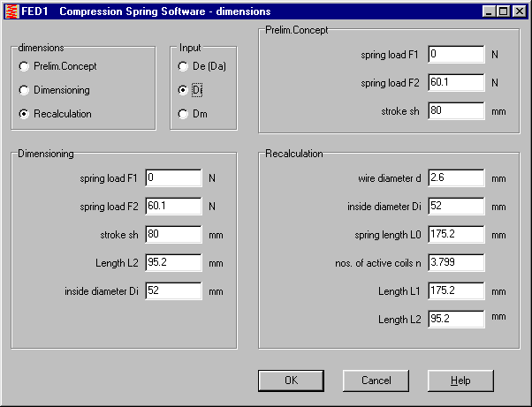Focus the Recalculation spring length L0 field
The image size is (532, 407).
pyautogui.click(x=455, y=234)
